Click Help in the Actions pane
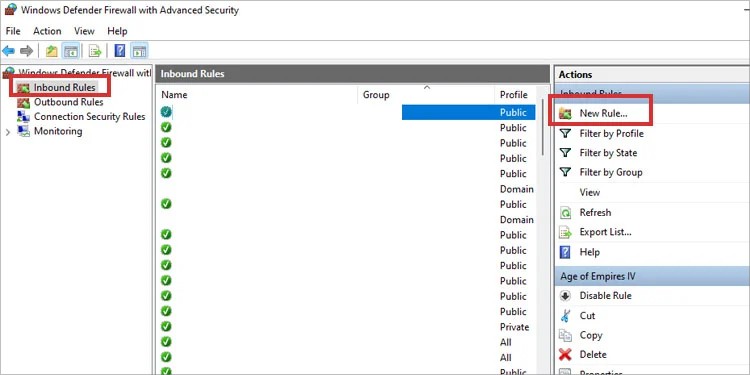The image size is (750, 375). pyautogui.click(x=589, y=252)
